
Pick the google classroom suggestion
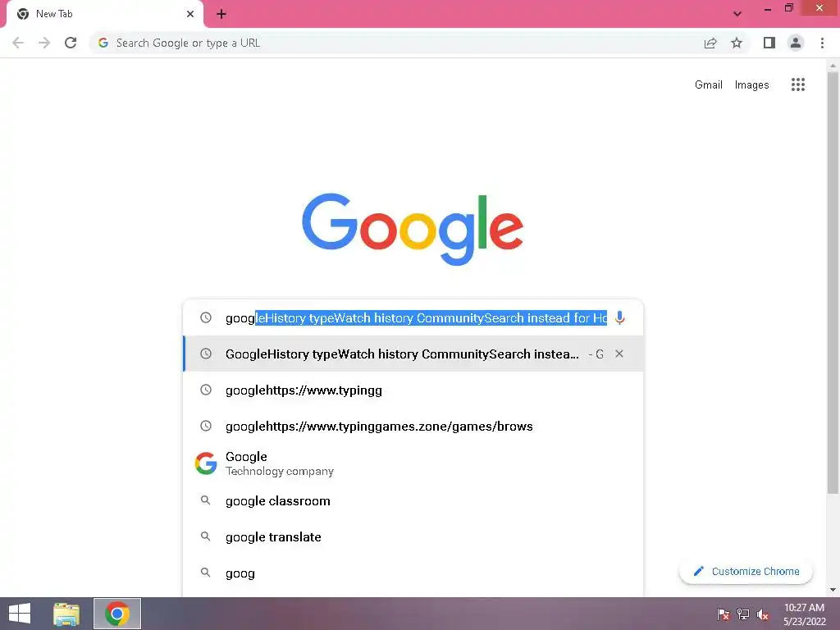pyautogui.click(x=413, y=501)
